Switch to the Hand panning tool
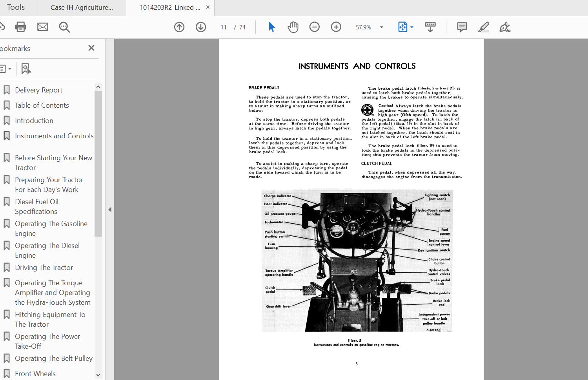588x380 pixels. pyautogui.click(x=293, y=27)
